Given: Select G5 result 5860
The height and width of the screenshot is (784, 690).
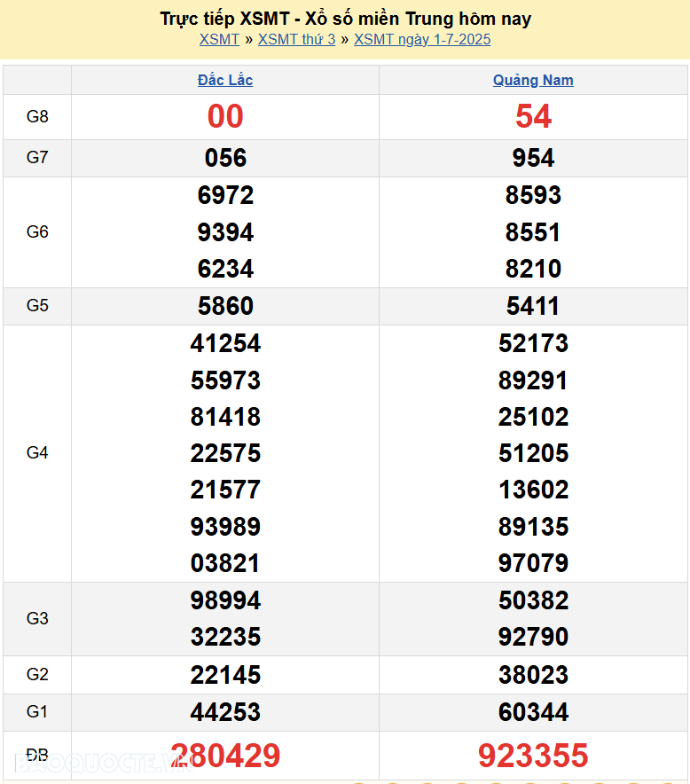Looking at the screenshot, I should click(x=225, y=305).
